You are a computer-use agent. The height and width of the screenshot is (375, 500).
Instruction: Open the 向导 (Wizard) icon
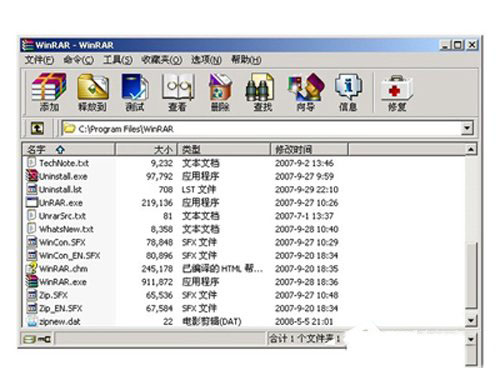pos(306,87)
